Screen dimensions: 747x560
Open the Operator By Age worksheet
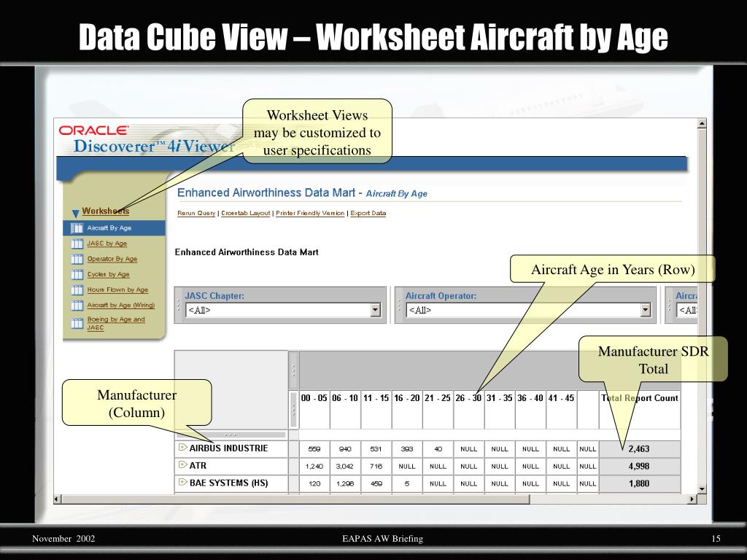point(112,259)
